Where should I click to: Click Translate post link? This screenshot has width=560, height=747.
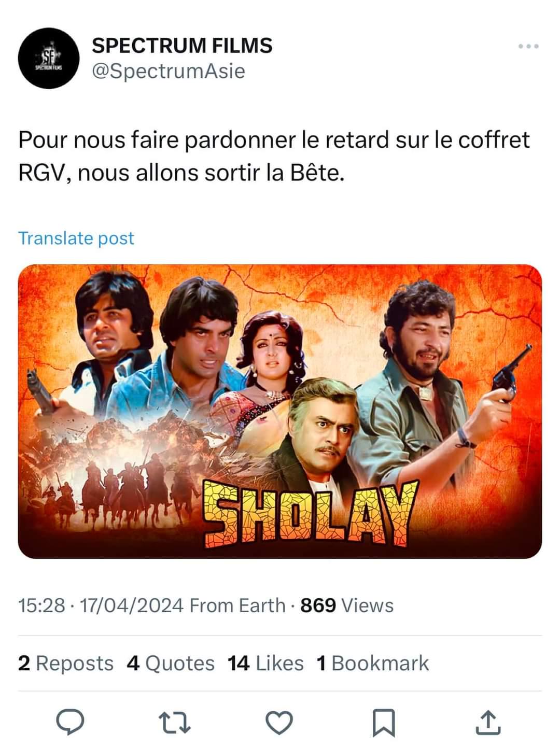(76, 238)
